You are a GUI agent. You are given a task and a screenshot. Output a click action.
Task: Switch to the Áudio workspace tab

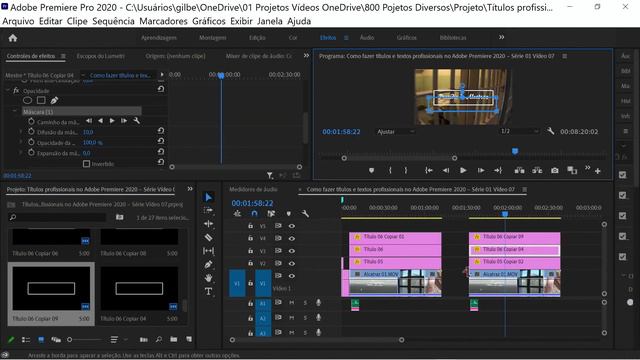pyautogui.click(x=367, y=38)
